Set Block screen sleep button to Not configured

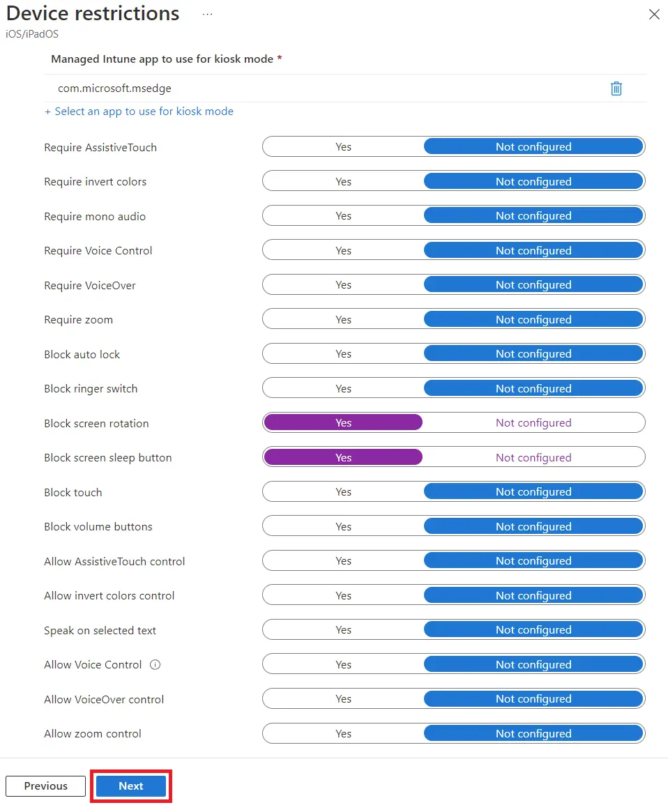[x=533, y=458]
